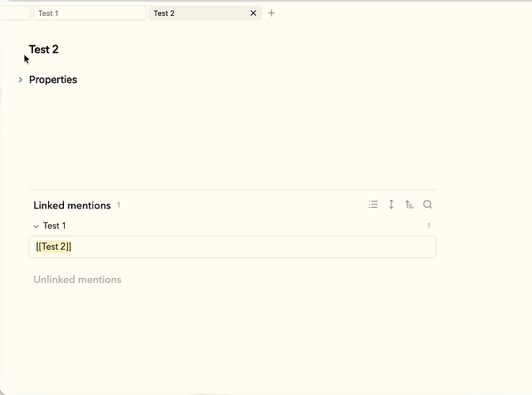Click the collapse results list icon
Screen dimensions: 532x395
(373, 205)
